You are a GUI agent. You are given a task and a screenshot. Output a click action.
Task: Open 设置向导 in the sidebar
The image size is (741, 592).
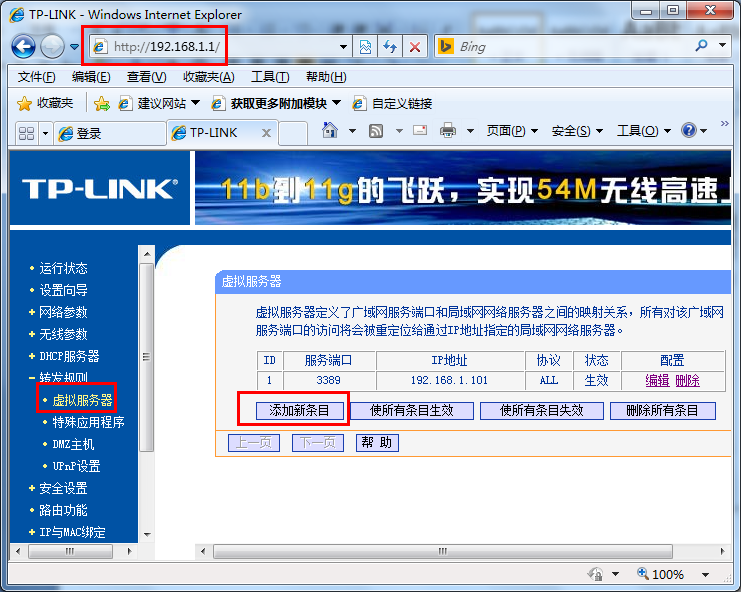coord(63,290)
